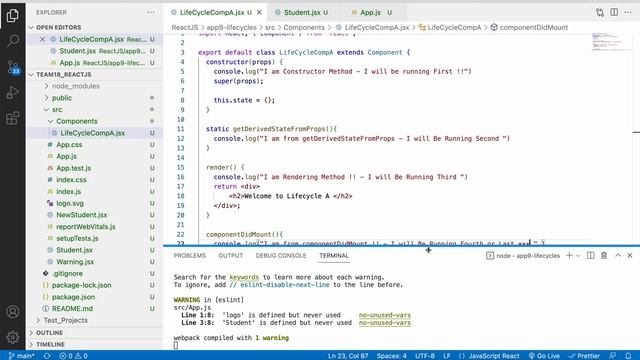The image size is (640, 360).
Task: Click LF end-of-line indicator
Action: pyautogui.click(x=447, y=356)
